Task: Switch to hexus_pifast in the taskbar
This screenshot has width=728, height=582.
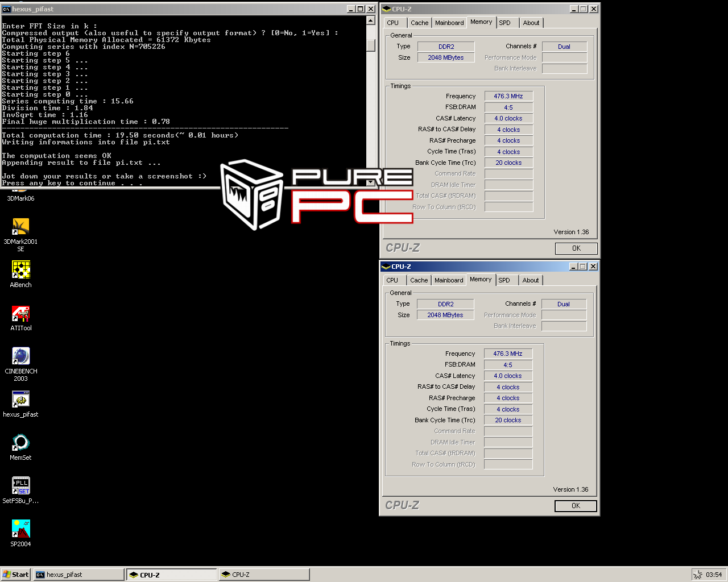Action: pyautogui.click(x=78, y=575)
